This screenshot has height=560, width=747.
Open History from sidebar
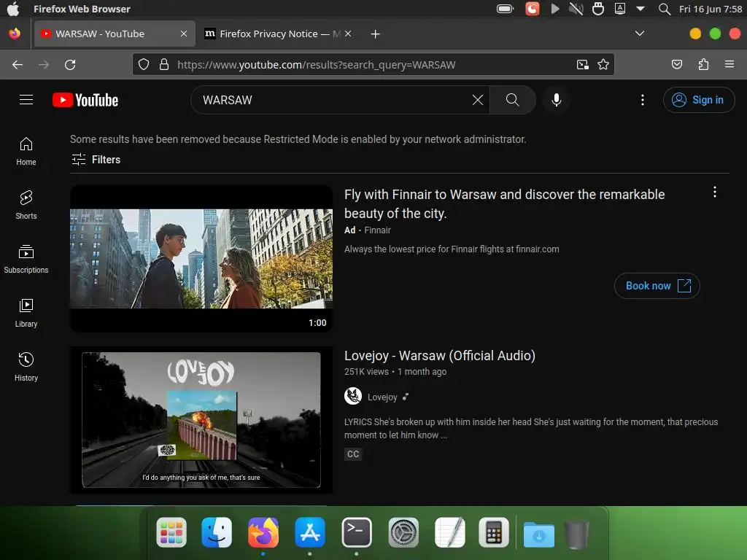26,367
